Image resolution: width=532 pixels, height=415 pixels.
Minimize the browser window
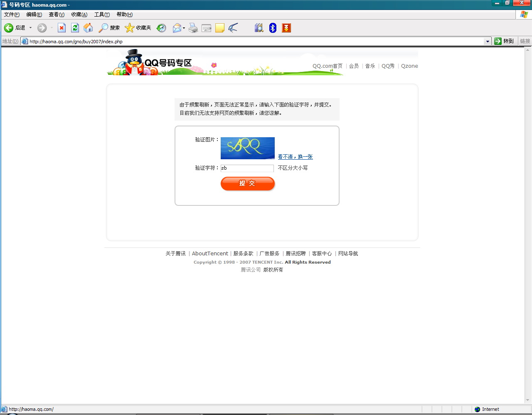(497, 3)
